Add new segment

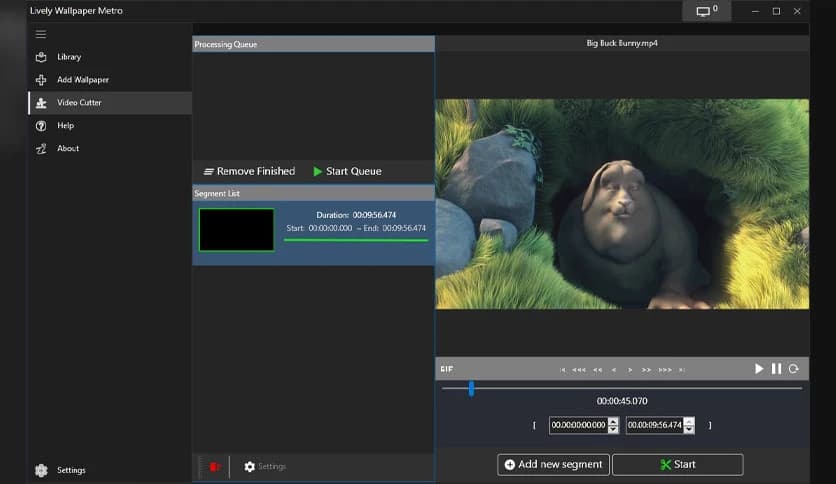553,464
